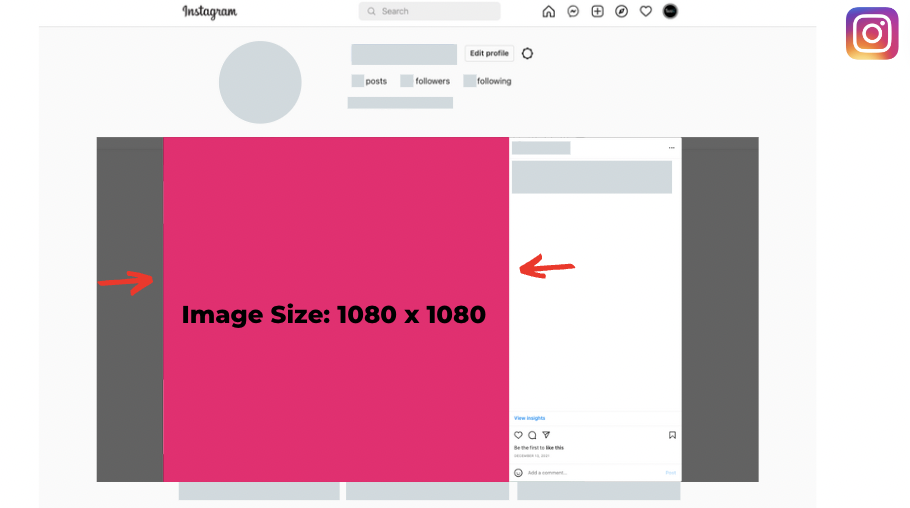Viewport: 910px width, 508px height.
Task: Click the large profile picture placeholder
Action: pos(260,82)
